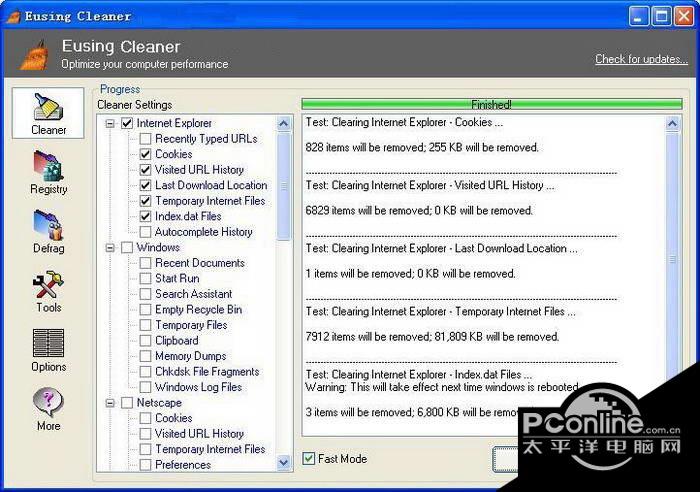Enable Netscape Visited URL History checkbox
The width and height of the screenshot is (700, 492).
(x=146, y=434)
